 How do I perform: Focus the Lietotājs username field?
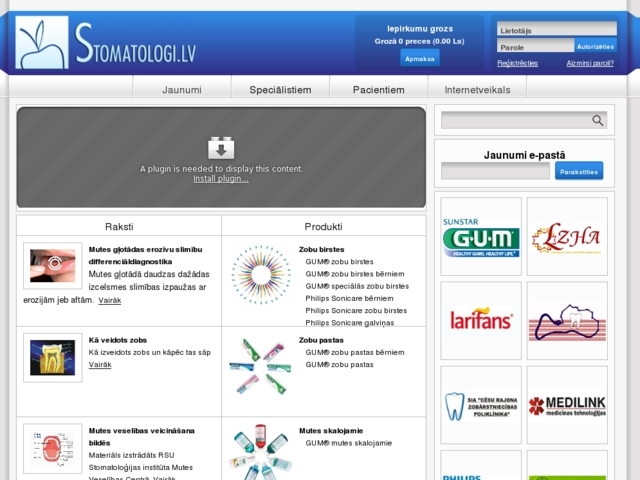555,30
